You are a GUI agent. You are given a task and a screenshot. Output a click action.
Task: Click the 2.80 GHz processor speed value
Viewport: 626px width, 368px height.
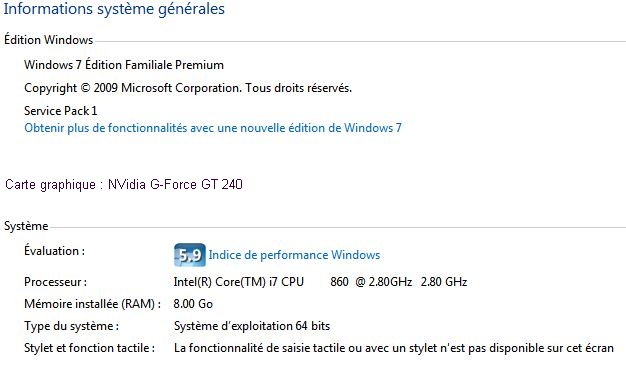444,282
